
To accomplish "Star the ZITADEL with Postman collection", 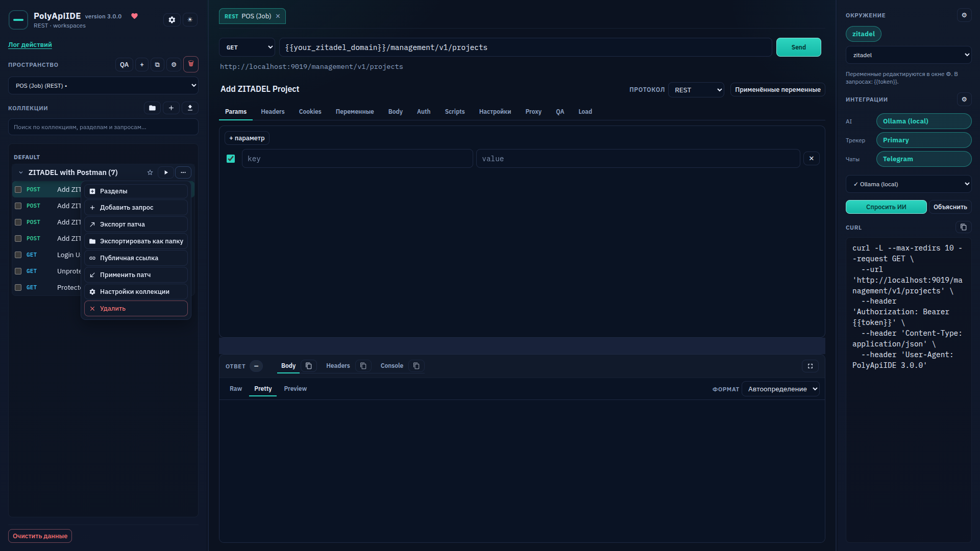I will pyautogui.click(x=150, y=172).
